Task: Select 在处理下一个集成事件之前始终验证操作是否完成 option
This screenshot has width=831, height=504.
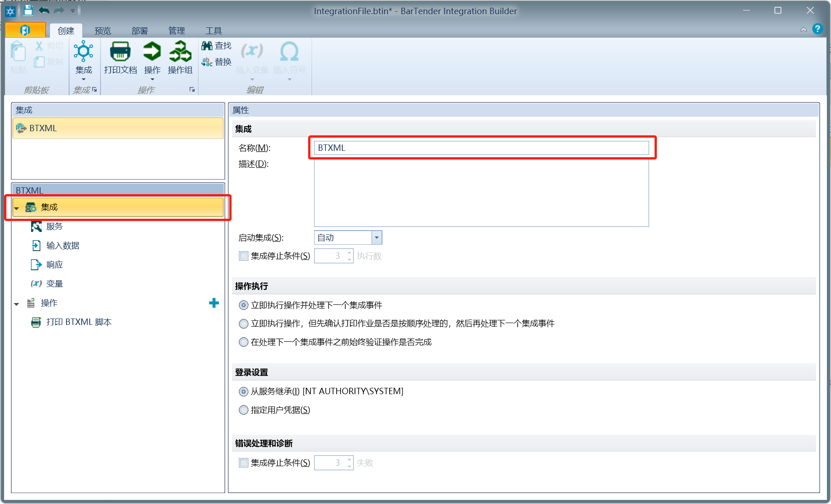Action: (244, 342)
